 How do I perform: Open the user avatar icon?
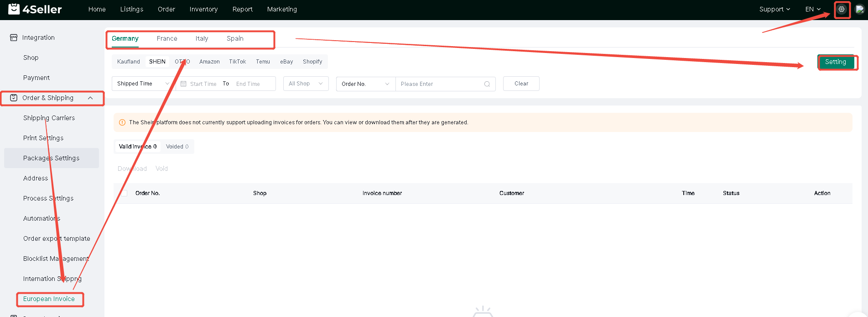point(859,9)
